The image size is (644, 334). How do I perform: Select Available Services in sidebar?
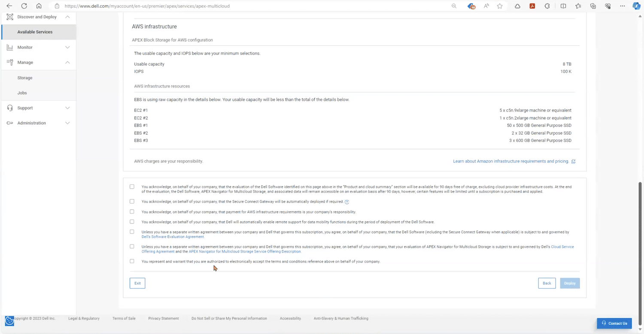tap(39, 32)
